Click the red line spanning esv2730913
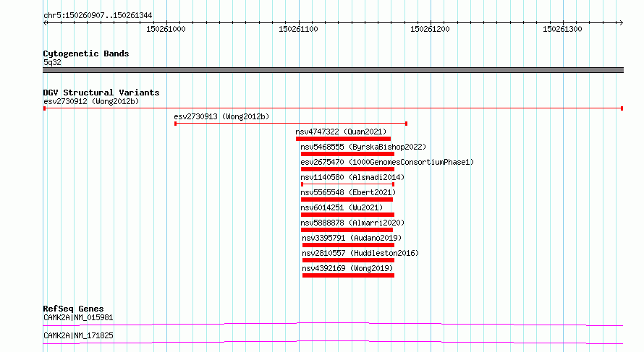 point(291,124)
